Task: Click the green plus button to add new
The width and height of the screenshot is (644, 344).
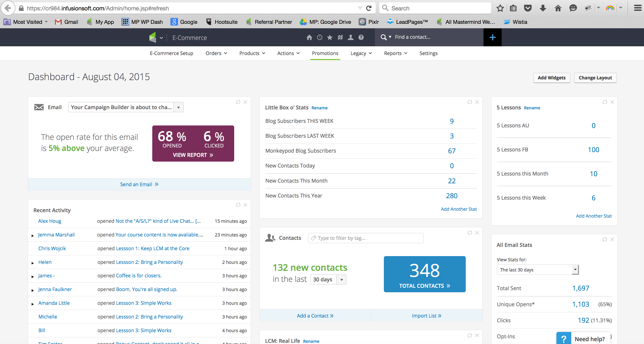Action: pos(492,37)
